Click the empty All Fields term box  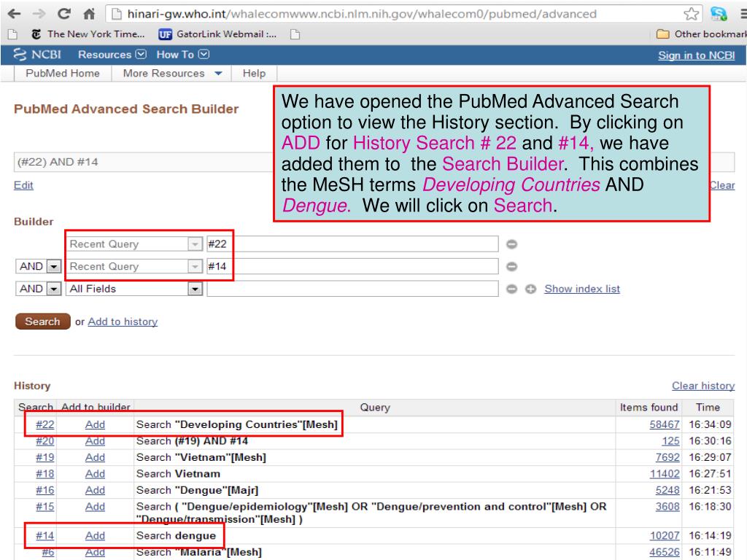point(352,289)
